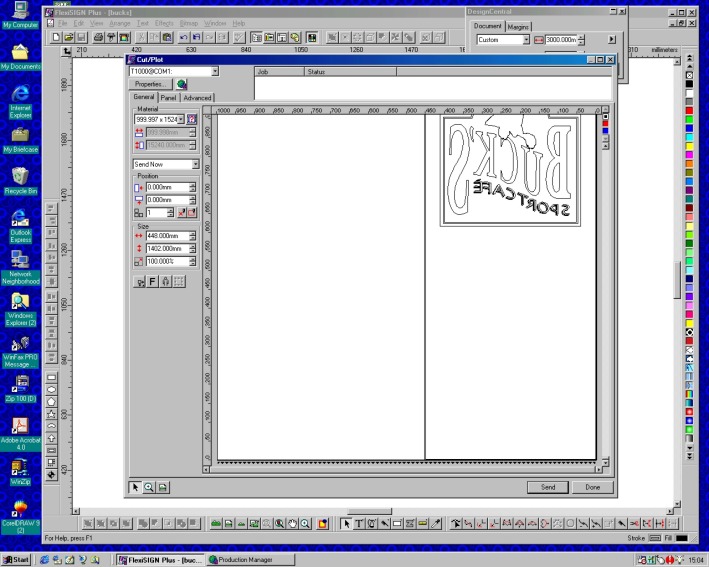Open the T1000@COM1 plotter dropdown

(x=215, y=71)
